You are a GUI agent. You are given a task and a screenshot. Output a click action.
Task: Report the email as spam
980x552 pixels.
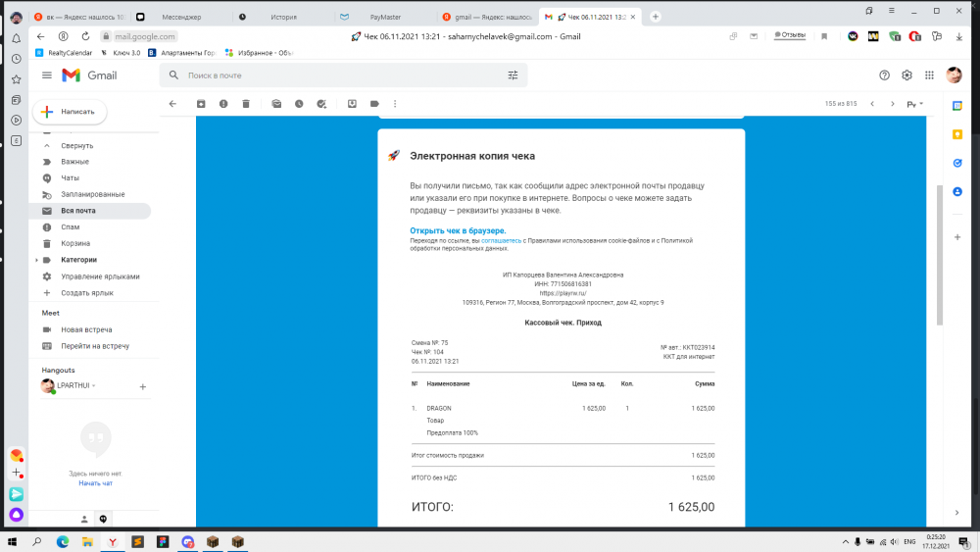223,104
